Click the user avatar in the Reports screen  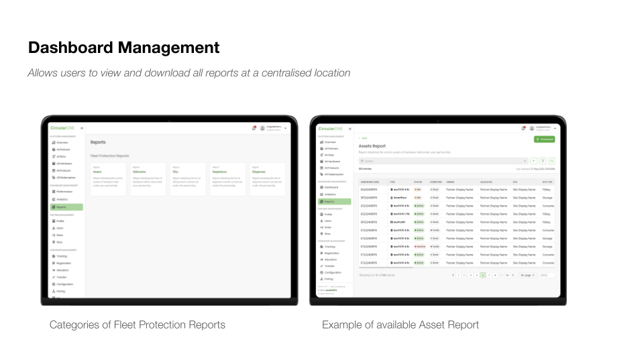coord(262,128)
